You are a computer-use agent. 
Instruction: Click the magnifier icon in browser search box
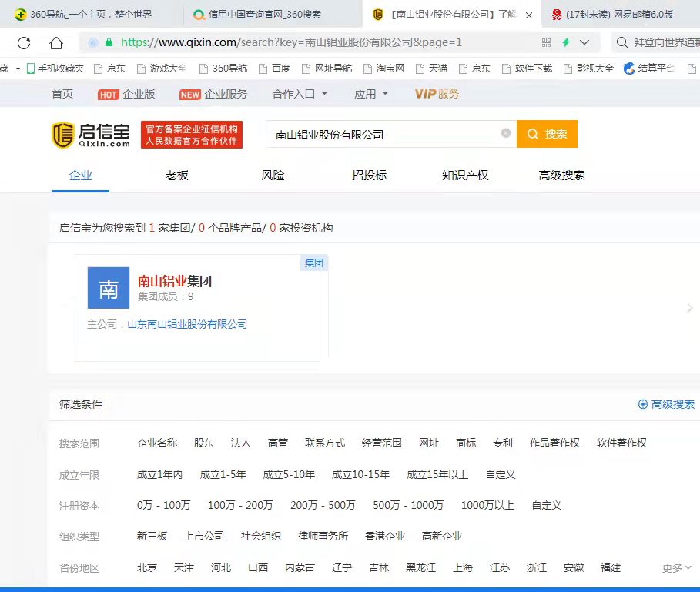pos(621,42)
